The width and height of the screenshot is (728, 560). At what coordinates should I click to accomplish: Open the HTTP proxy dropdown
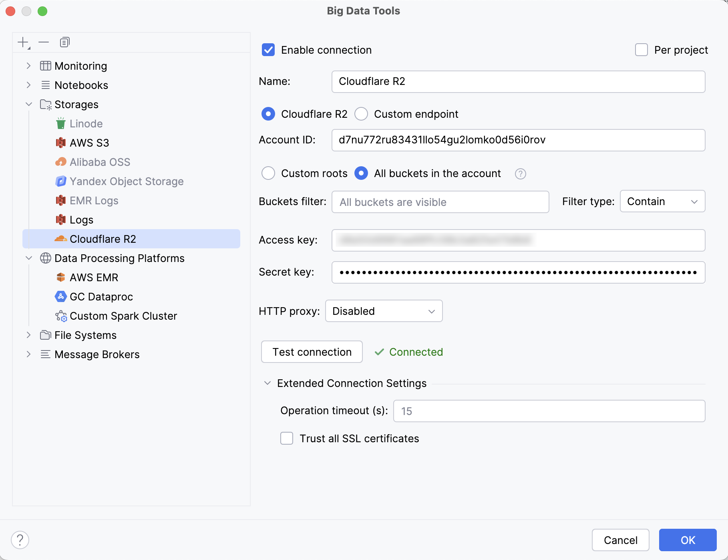click(383, 311)
